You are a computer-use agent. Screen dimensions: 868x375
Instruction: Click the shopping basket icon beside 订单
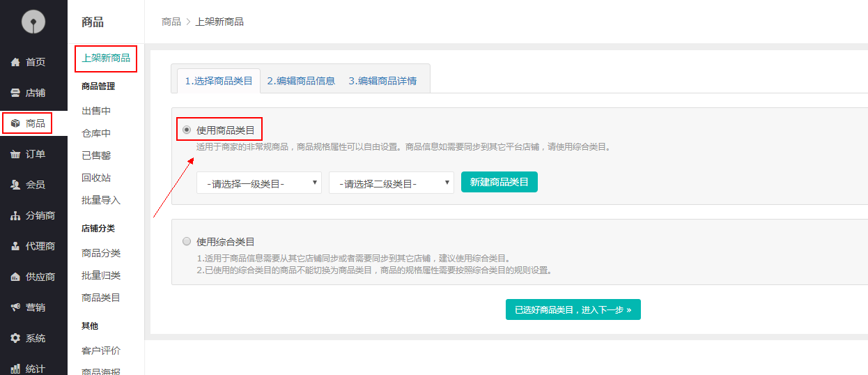coord(15,154)
